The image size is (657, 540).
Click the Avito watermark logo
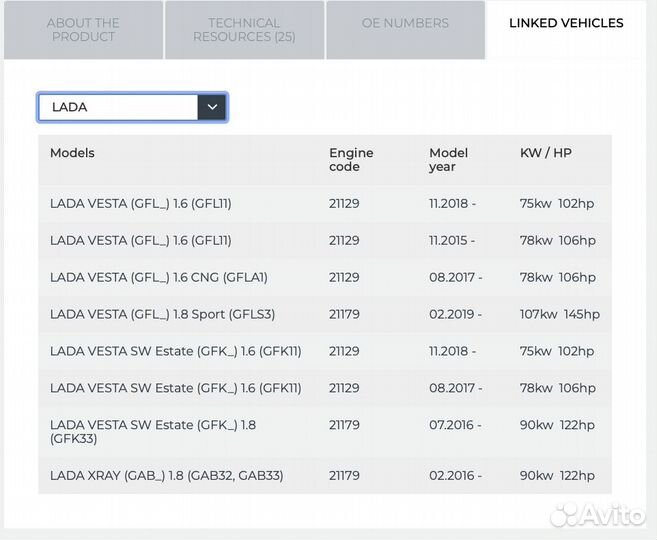point(598,515)
